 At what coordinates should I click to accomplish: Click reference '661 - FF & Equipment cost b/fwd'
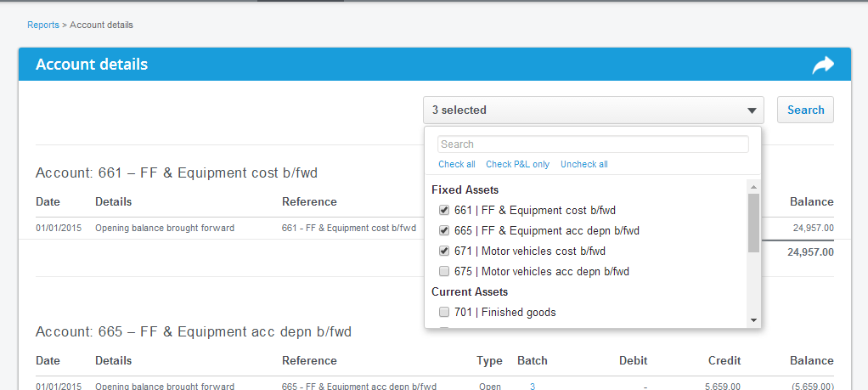pos(349,228)
